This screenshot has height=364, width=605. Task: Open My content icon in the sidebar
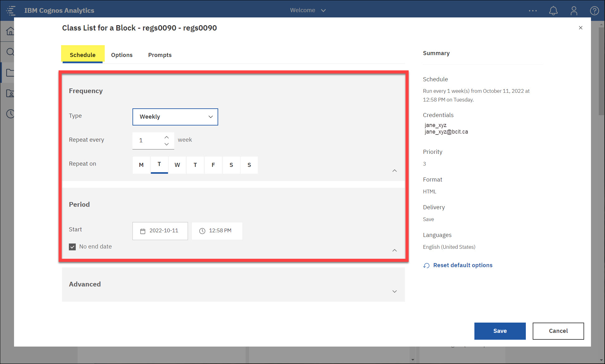click(x=10, y=93)
